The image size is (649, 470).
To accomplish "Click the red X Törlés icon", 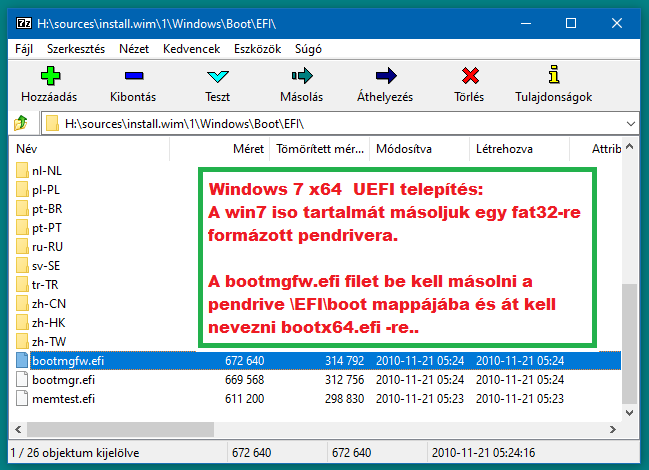I will click(x=470, y=76).
